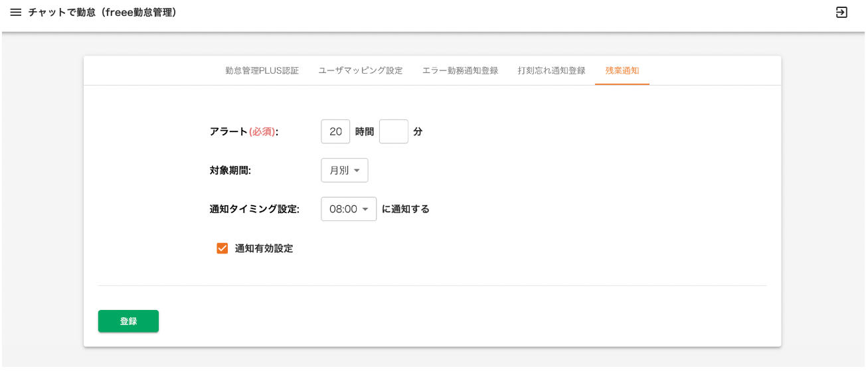Open the 08:00 notification time dropdown
Screen dimensions: 868x371
tap(349, 209)
